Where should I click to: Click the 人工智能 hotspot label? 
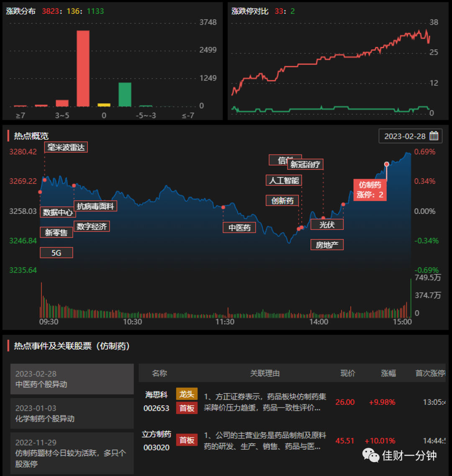[x=284, y=180]
